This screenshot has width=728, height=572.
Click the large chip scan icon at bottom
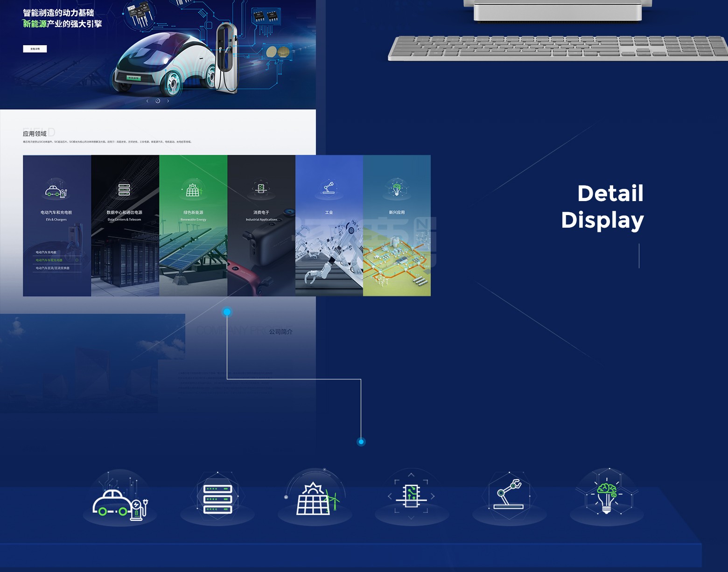411,496
